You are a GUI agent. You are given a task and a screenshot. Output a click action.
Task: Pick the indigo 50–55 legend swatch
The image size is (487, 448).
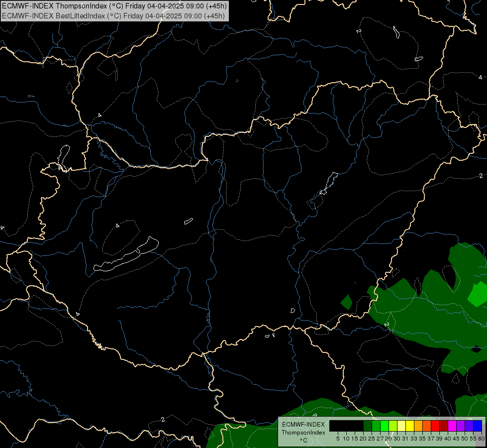coord(469,426)
